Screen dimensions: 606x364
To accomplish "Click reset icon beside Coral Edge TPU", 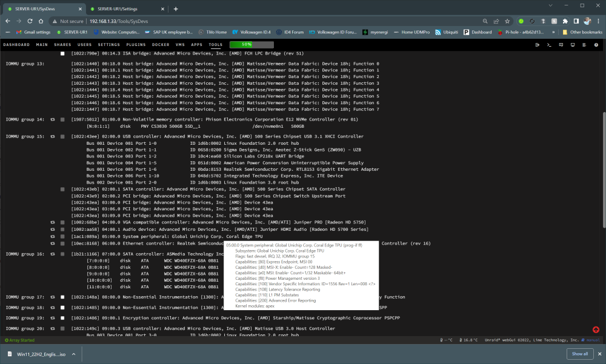I will (53, 236).
